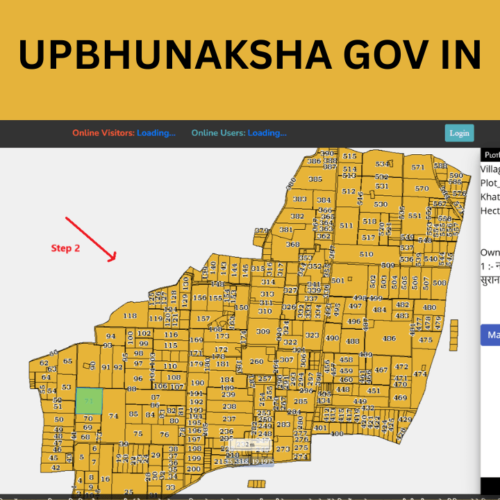Click plot '172' on the map
This screenshot has width=500, height=500.
click(x=221, y=349)
